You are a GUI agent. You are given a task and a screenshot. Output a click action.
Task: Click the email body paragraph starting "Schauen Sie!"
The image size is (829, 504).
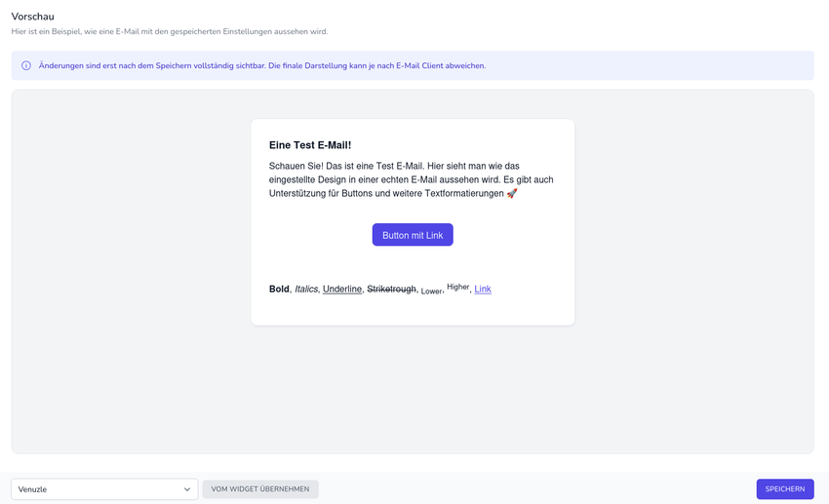click(x=412, y=179)
